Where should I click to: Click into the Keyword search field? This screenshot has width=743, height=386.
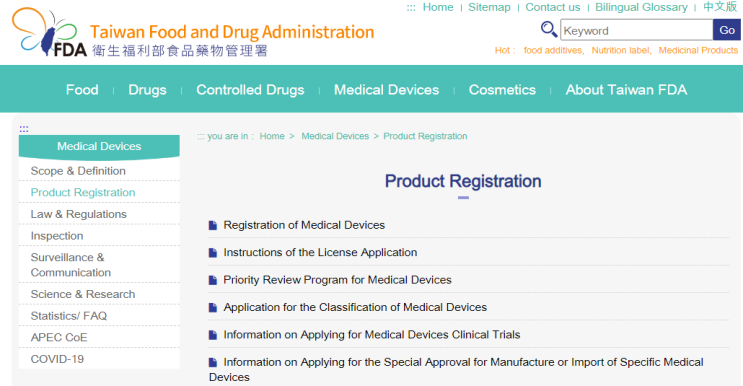(x=636, y=30)
